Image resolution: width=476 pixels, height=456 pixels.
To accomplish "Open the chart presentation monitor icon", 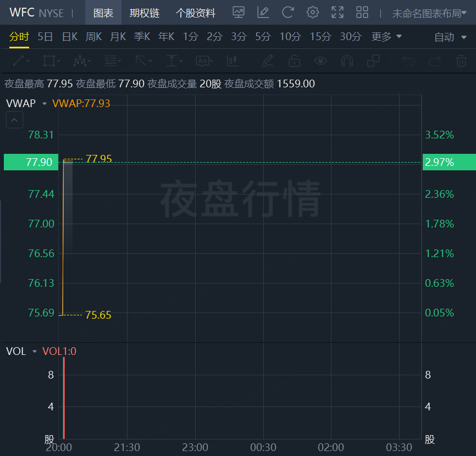I will click(x=239, y=13).
